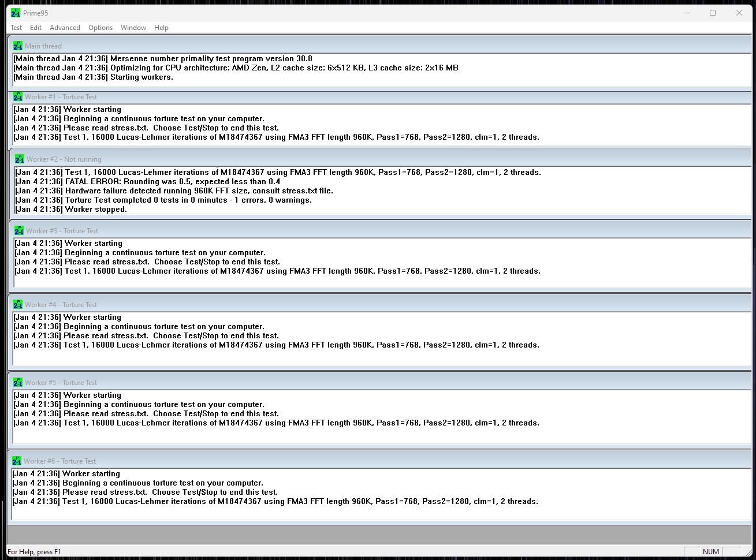Activate Worker #3 - Torture Test title bar
756x560 pixels.
382,230
